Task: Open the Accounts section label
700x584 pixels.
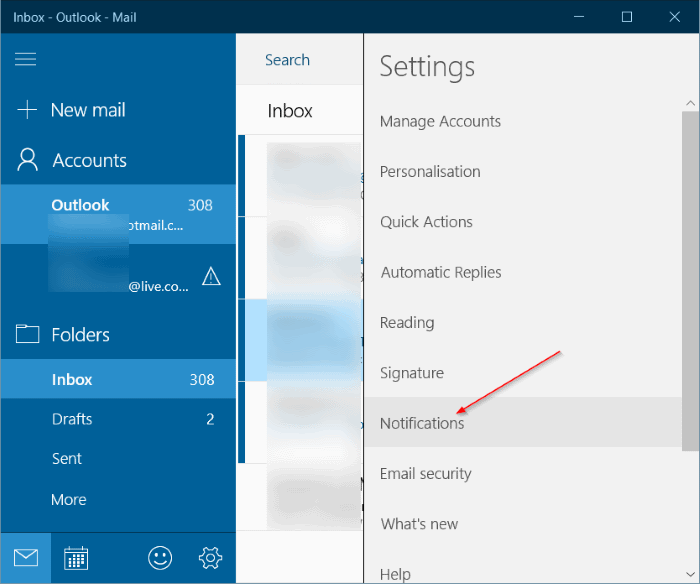Action: click(89, 161)
